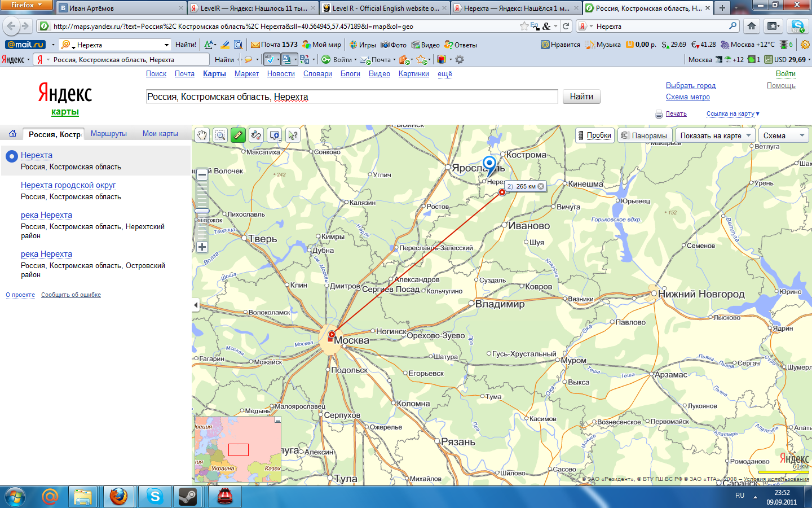Open Steam from the Windows taskbar
The image size is (812, 508).
tap(187, 497)
